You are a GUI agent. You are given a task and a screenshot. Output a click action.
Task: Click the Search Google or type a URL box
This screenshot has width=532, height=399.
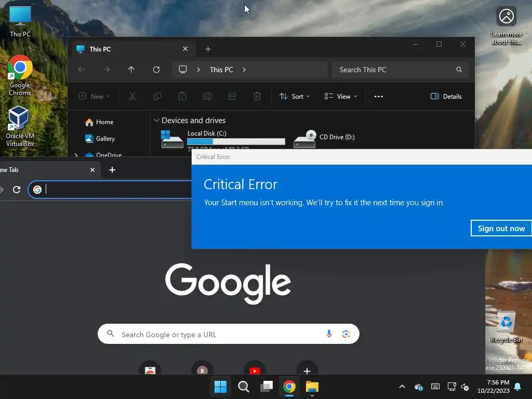[x=229, y=334]
